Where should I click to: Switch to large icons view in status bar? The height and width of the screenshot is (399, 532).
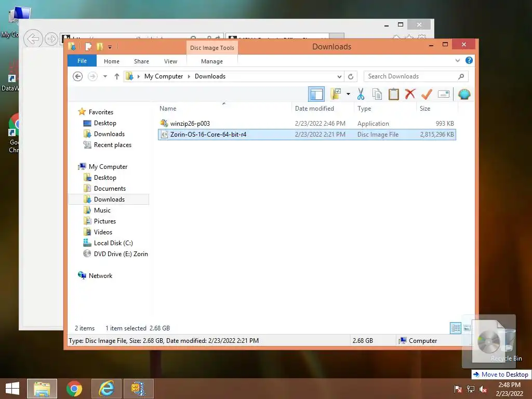(x=467, y=328)
